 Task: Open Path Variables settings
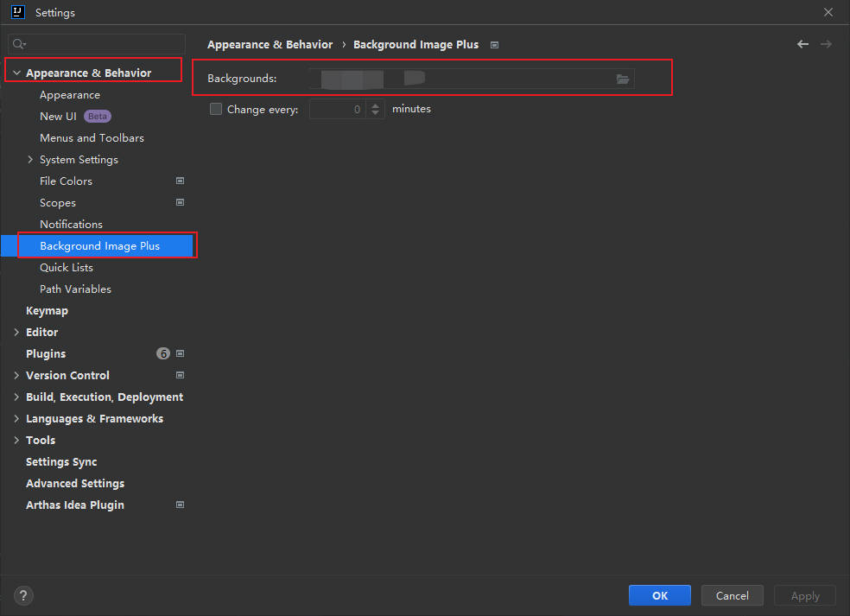(75, 289)
